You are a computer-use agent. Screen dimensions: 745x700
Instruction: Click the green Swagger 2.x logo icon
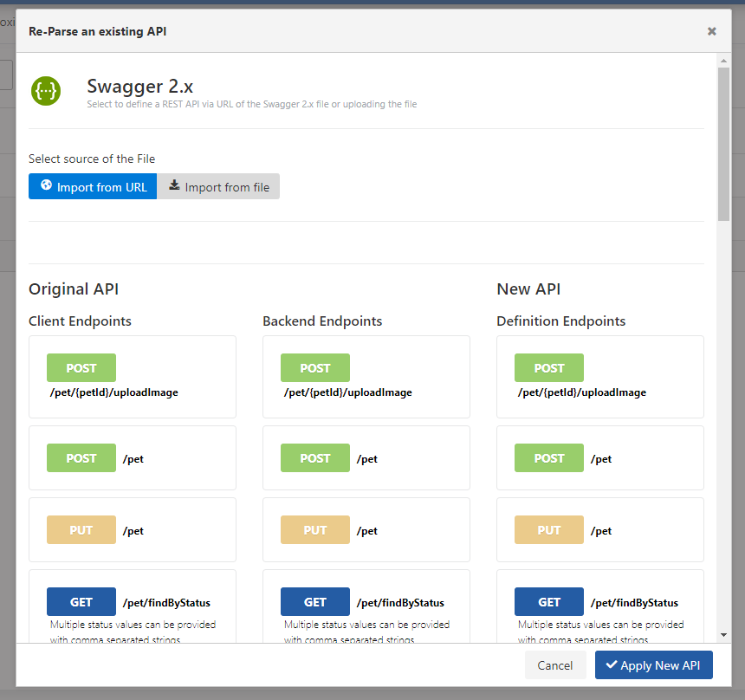click(x=45, y=91)
